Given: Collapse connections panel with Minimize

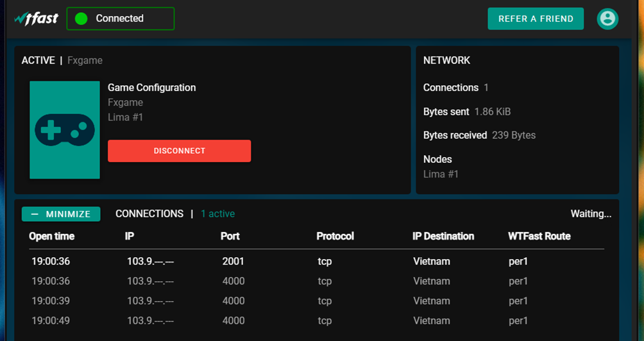Looking at the screenshot, I should [61, 214].
